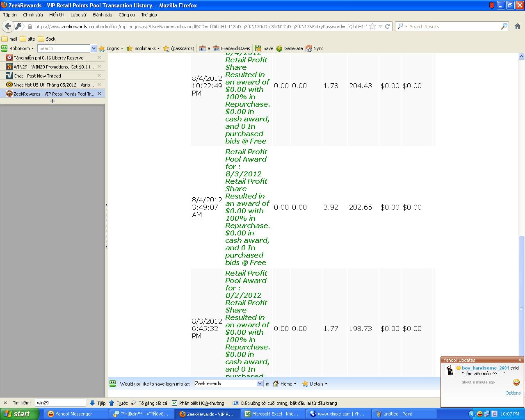Click the RoboForm icon in save-login bar

pyautogui.click(x=113, y=383)
